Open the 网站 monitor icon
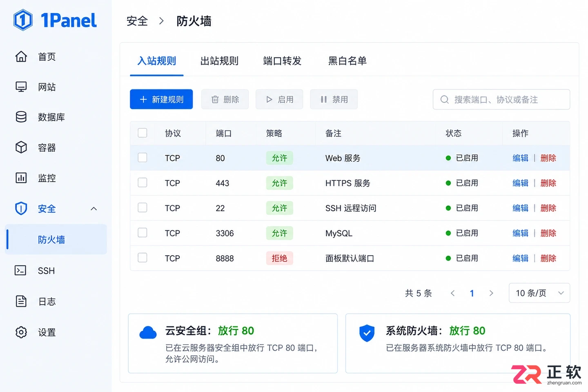 pyautogui.click(x=21, y=87)
